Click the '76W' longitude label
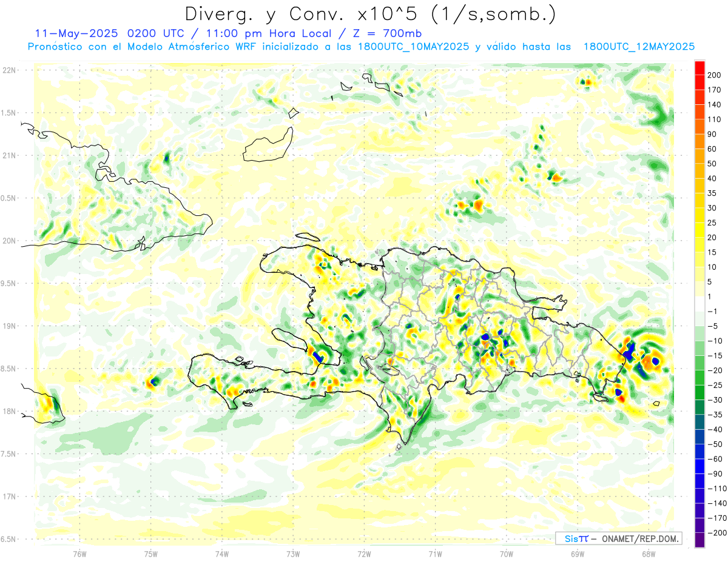This screenshot has width=728, height=562. click(79, 553)
